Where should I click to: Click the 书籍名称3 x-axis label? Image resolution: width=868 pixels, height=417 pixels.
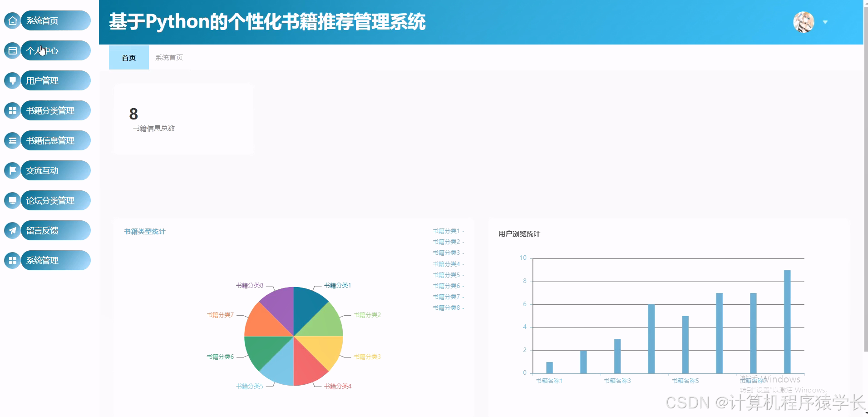click(617, 381)
